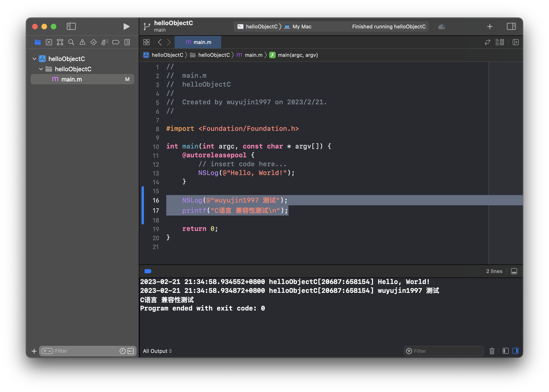Click line number 16 in the gutter
549x392 pixels.
pyautogui.click(x=156, y=200)
